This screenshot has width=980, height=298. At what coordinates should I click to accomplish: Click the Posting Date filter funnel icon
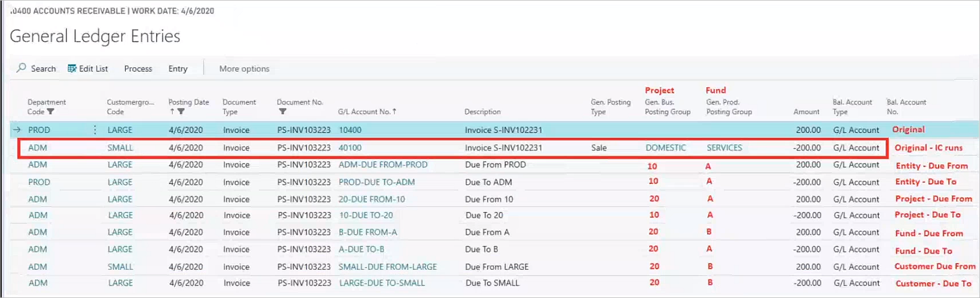181,112
